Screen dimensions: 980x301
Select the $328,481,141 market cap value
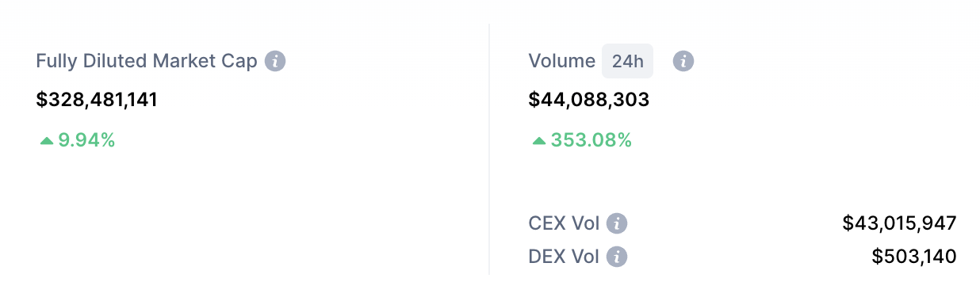97,100
